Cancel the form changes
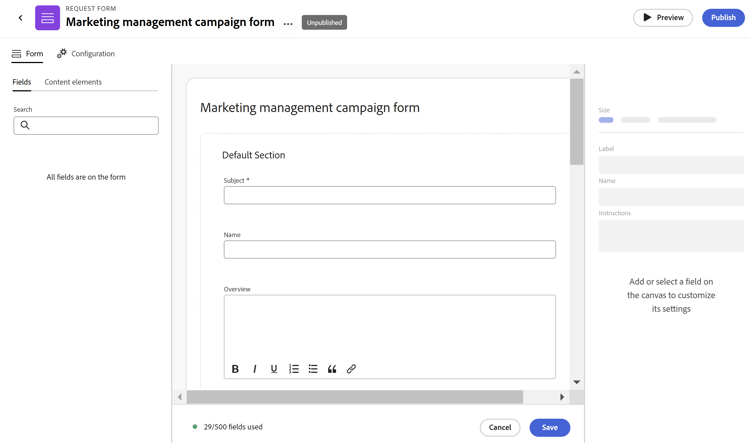Viewport: 750px width, 443px height. (x=500, y=427)
